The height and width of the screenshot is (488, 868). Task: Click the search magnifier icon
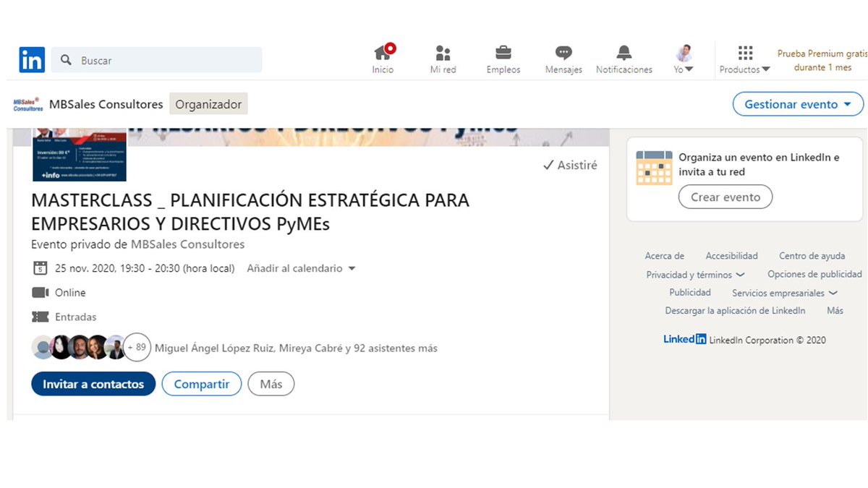(66, 60)
